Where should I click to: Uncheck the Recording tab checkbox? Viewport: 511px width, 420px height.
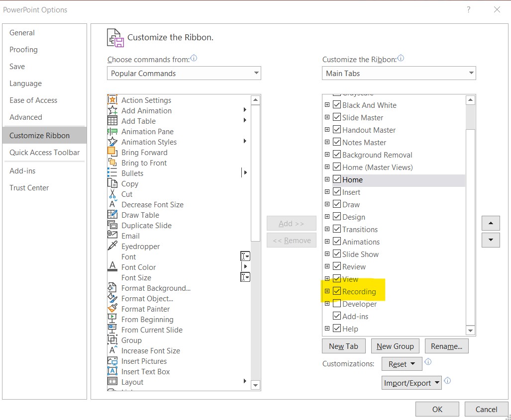pyautogui.click(x=337, y=291)
